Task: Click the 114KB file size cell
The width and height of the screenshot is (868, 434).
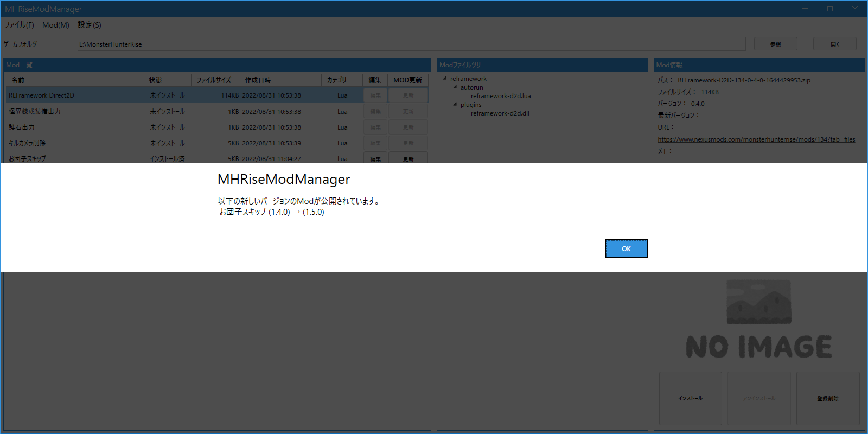Action: click(x=229, y=95)
